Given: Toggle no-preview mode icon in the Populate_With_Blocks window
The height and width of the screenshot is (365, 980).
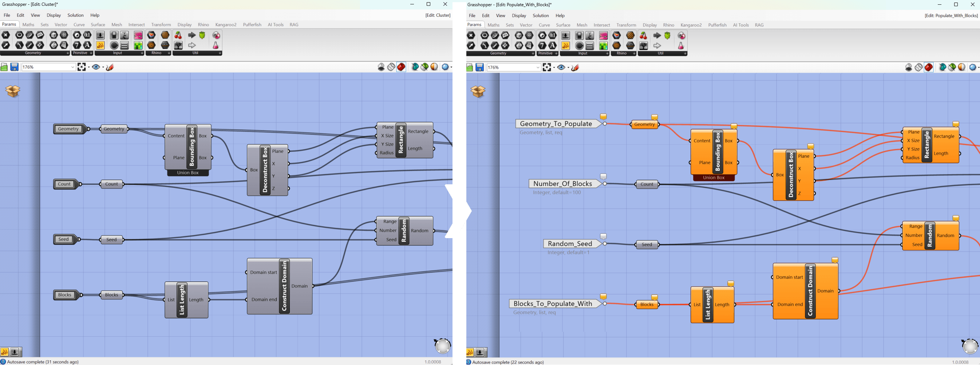Looking at the screenshot, I should pos(909,67).
